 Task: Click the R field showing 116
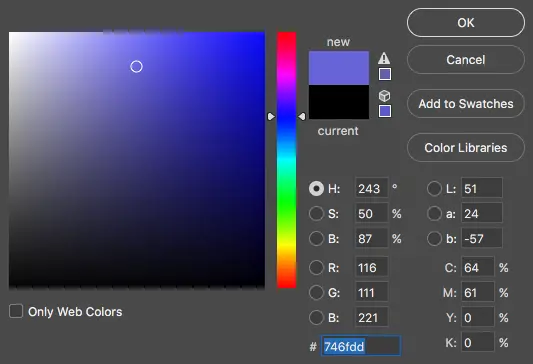[x=371, y=267]
